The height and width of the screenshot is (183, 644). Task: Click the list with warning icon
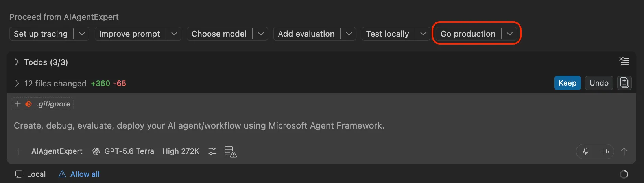point(231,152)
